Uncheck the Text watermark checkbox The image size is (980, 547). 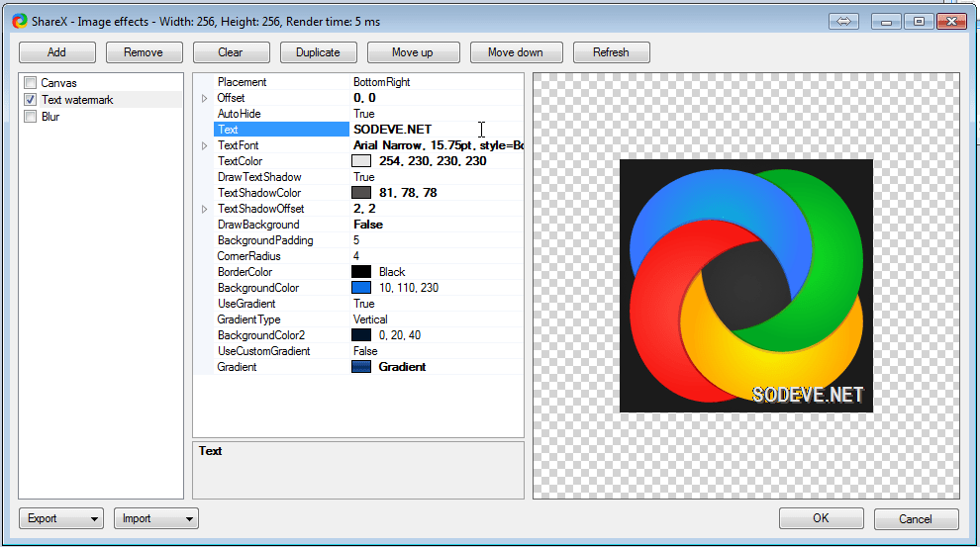click(x=30, y=99)
